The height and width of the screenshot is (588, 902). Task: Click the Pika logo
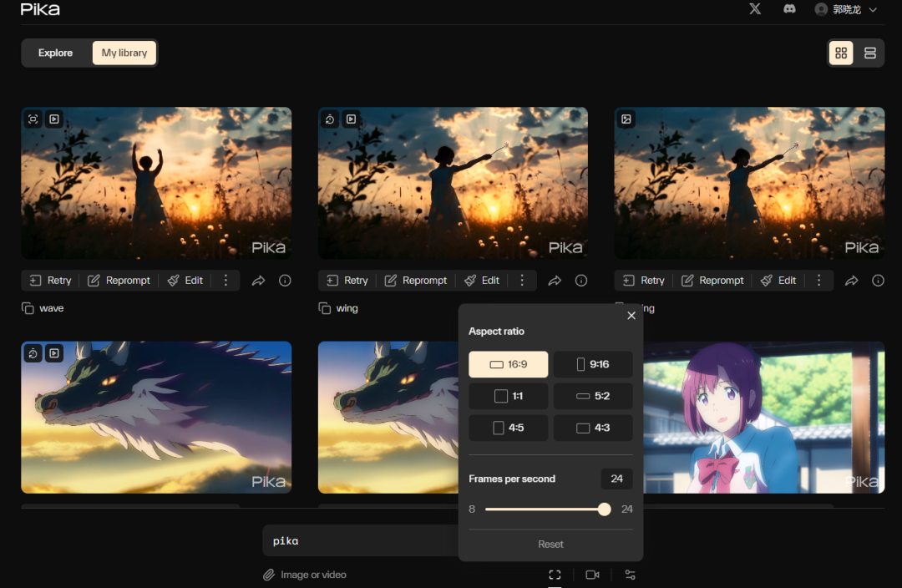click(40, 8)
